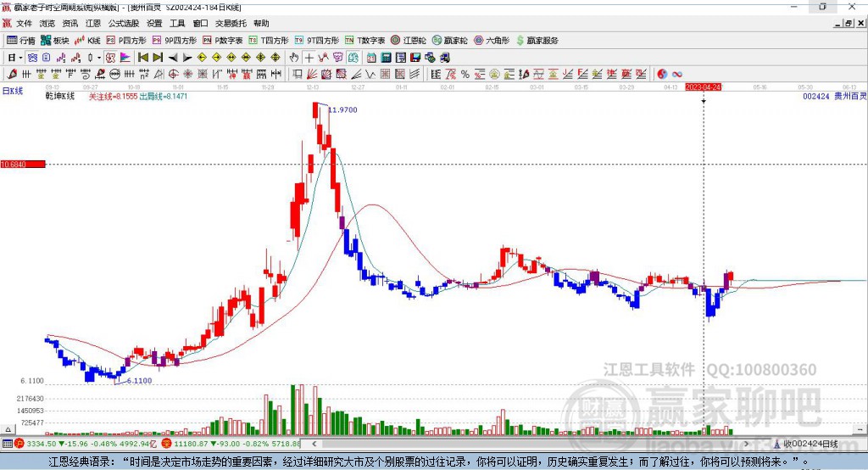The width and height of the screenshot is (868, 470).
Task: Click the red 10.6840 price marker
Action: point(23,164)
